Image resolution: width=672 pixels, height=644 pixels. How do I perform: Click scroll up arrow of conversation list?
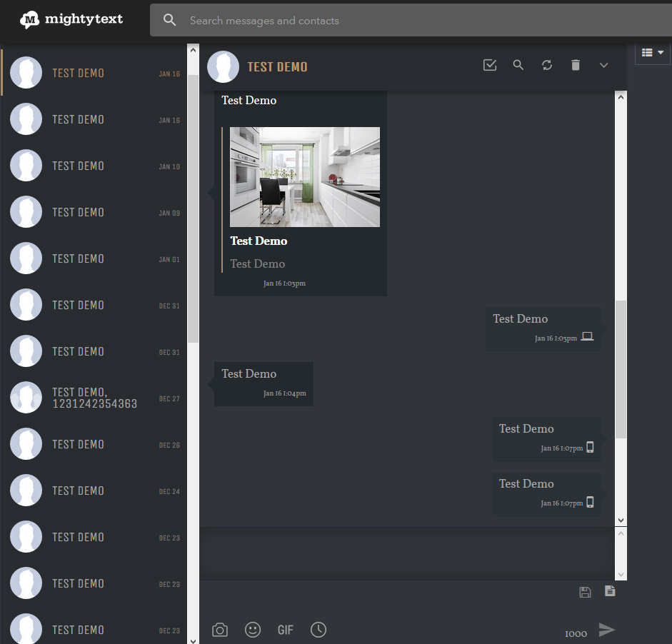coord(193,50)
